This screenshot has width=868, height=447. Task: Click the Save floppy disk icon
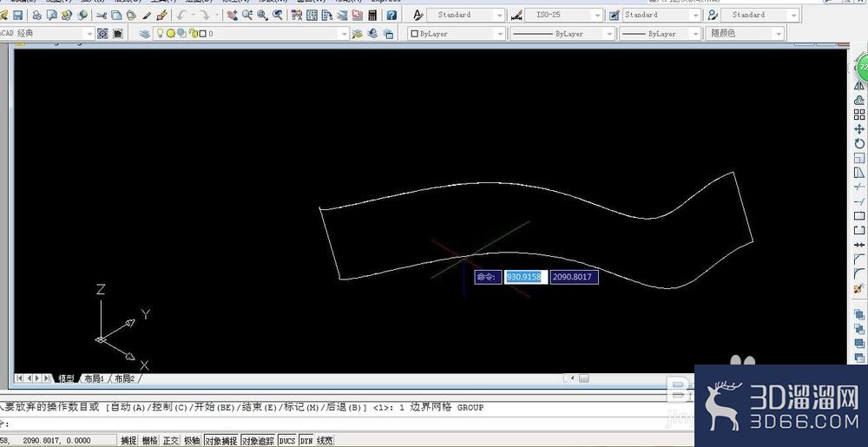pos(17,15)
